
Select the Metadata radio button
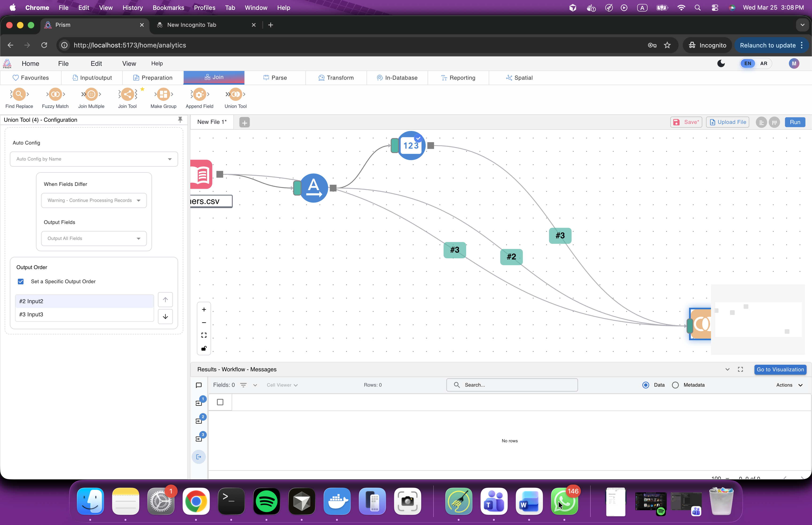click(675, 385)
